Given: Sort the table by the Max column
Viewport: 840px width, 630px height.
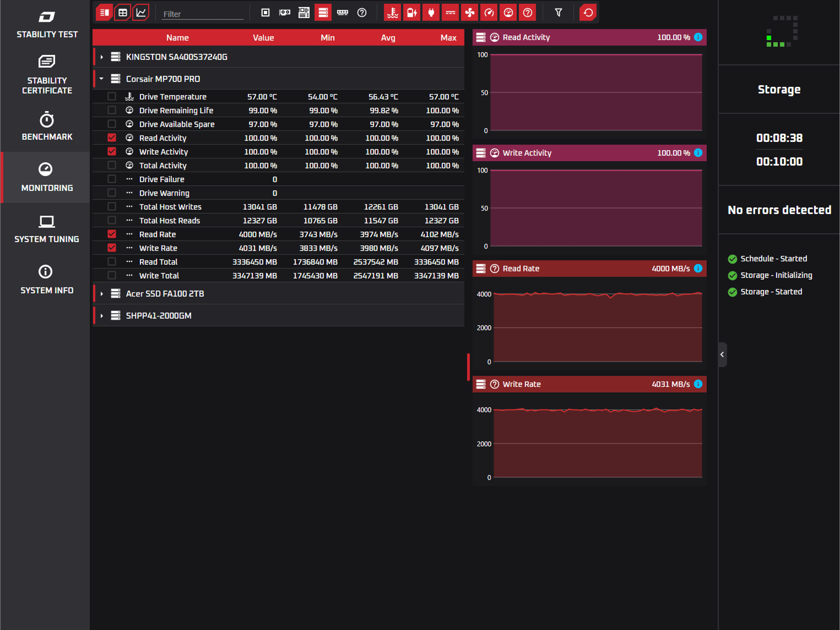Looking at the screenshot, I should coord(448,38).
